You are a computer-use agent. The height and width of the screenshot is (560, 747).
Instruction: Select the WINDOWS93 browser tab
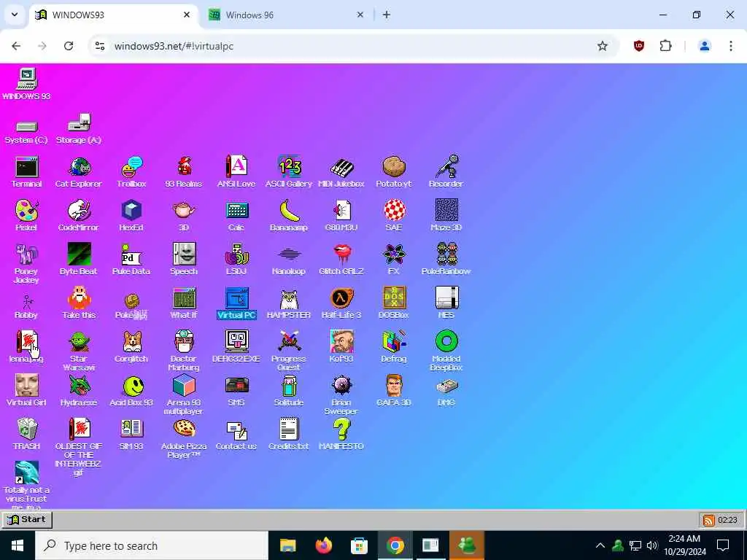point(113,15)
